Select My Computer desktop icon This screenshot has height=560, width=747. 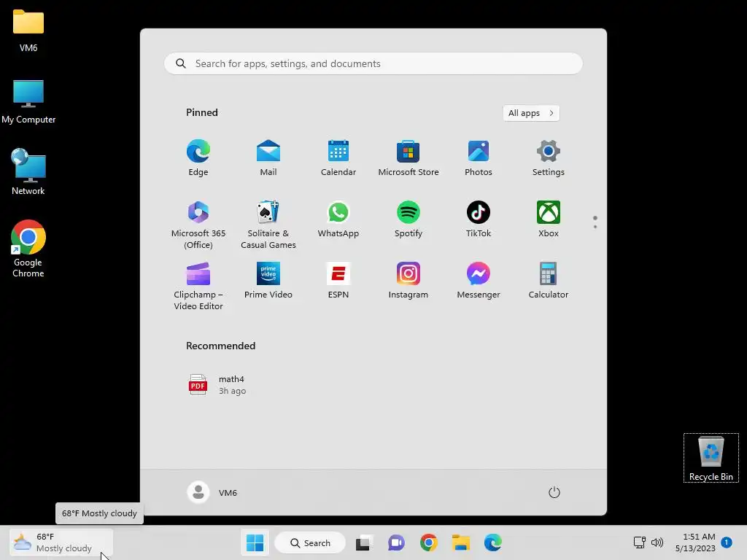28,102
